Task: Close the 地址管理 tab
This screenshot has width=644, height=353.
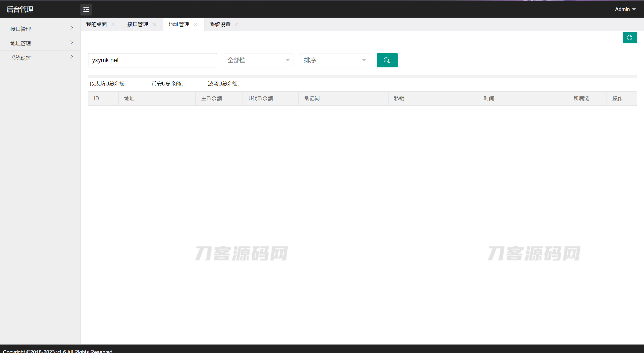Action: (196, 24)
